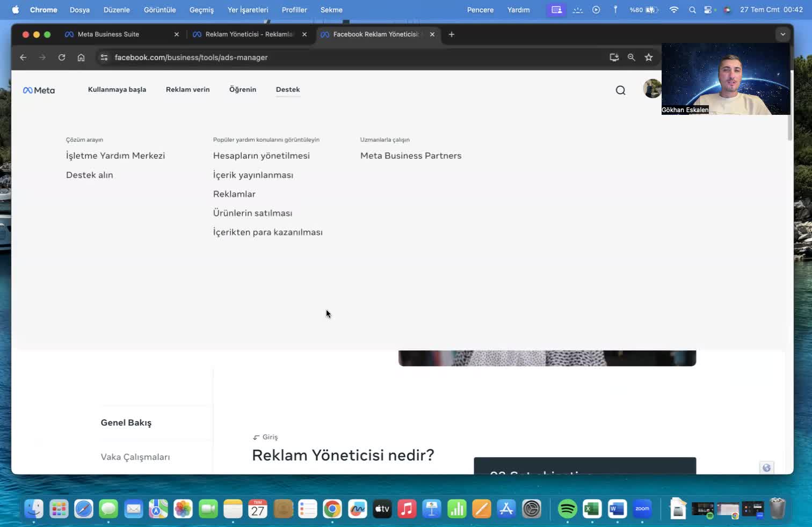Open Control Center in menu bar
812x527 pixels.
point(708,10)
